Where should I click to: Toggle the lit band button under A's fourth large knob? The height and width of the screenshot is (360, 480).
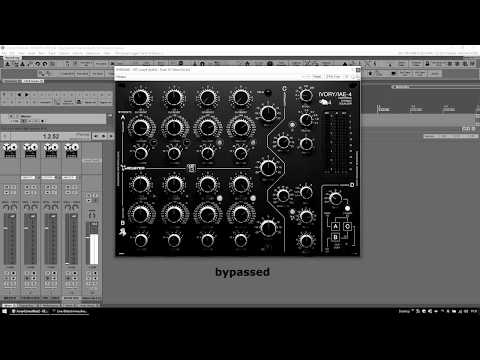253,142
